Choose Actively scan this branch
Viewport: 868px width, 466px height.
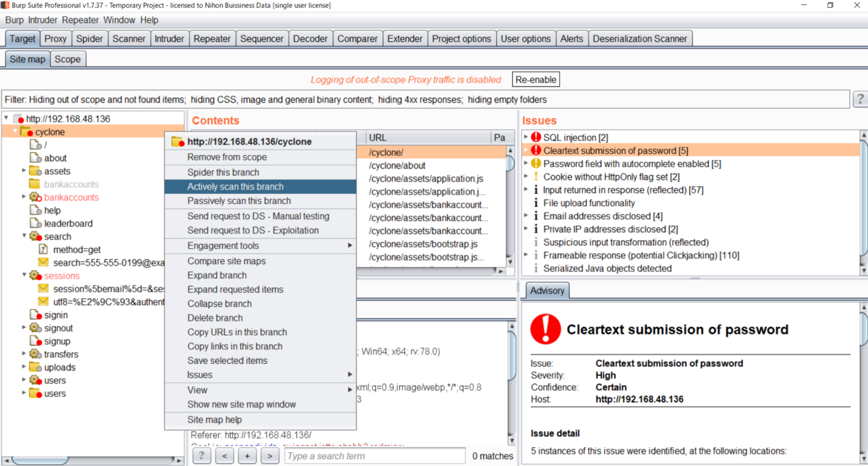[x=260, y=187]
